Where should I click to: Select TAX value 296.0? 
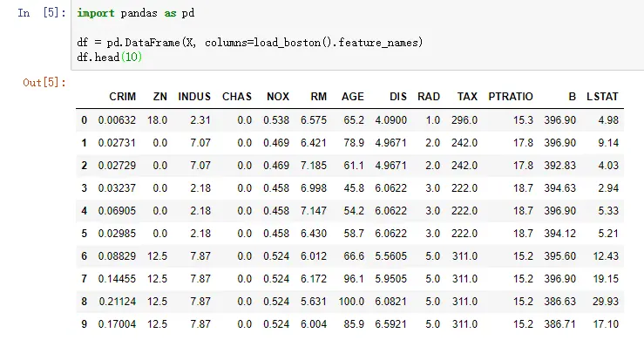tap(464, 120)
